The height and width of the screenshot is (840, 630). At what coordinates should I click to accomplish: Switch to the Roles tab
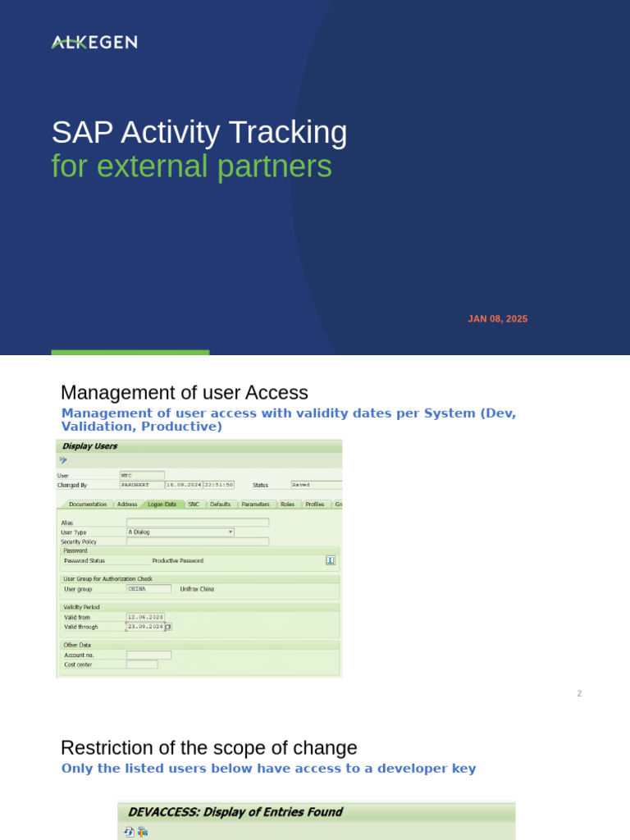coord(288,504)
